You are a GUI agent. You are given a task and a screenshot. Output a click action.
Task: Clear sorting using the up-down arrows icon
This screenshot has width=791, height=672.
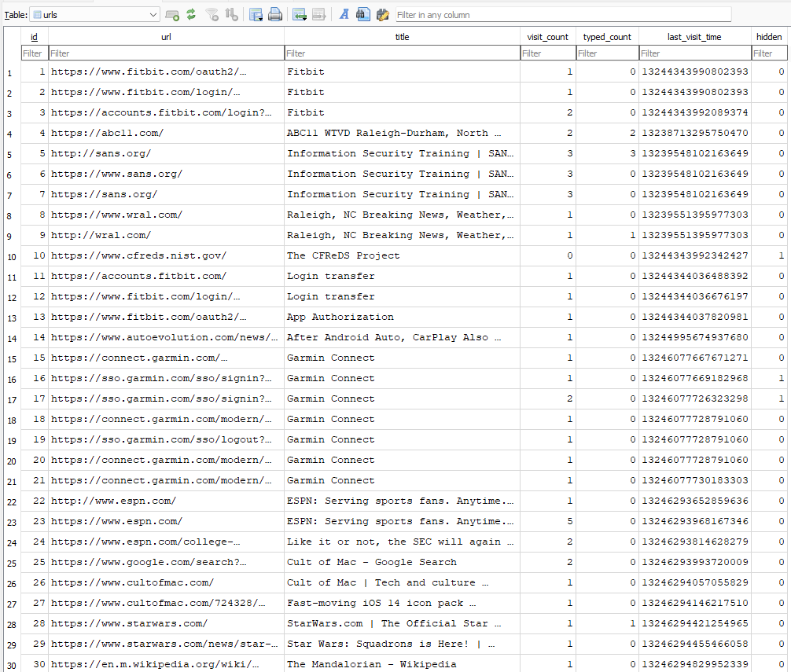tap(231, 15)
